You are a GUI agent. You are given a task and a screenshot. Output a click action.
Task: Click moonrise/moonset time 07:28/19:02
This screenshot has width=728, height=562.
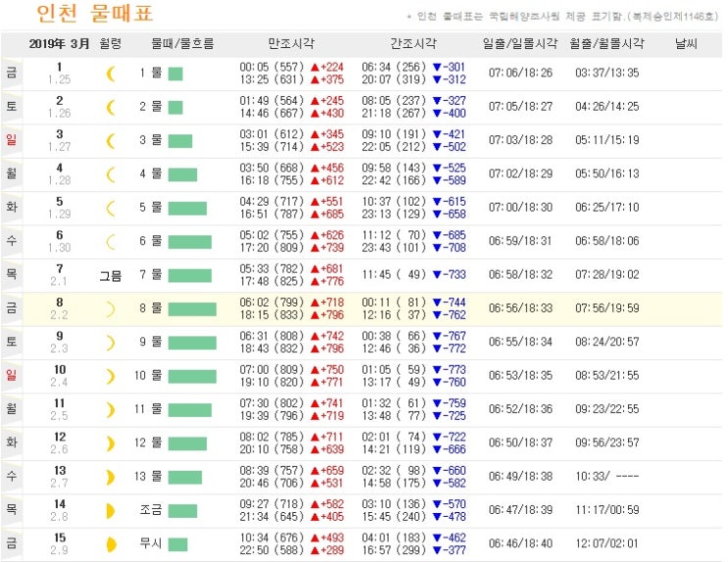tap(607, 275)
